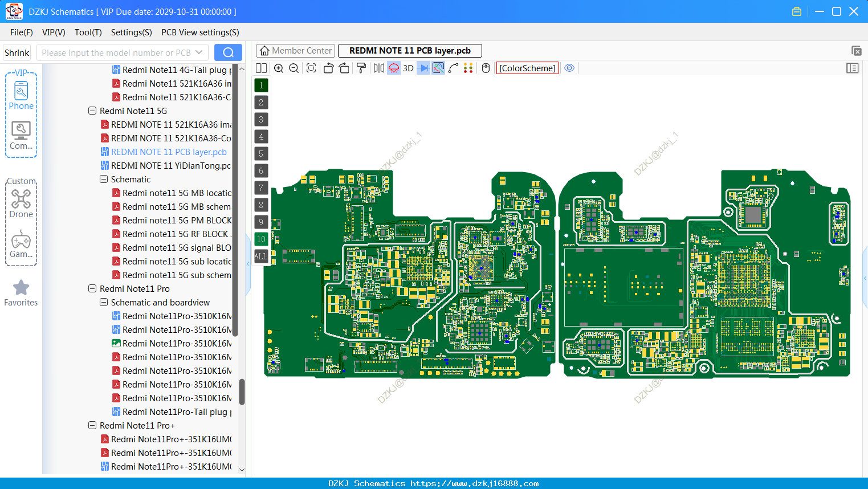Viewport: 868px width, 489px height.
Task: Rotate the board clockwise
Action: click(344, 68)
